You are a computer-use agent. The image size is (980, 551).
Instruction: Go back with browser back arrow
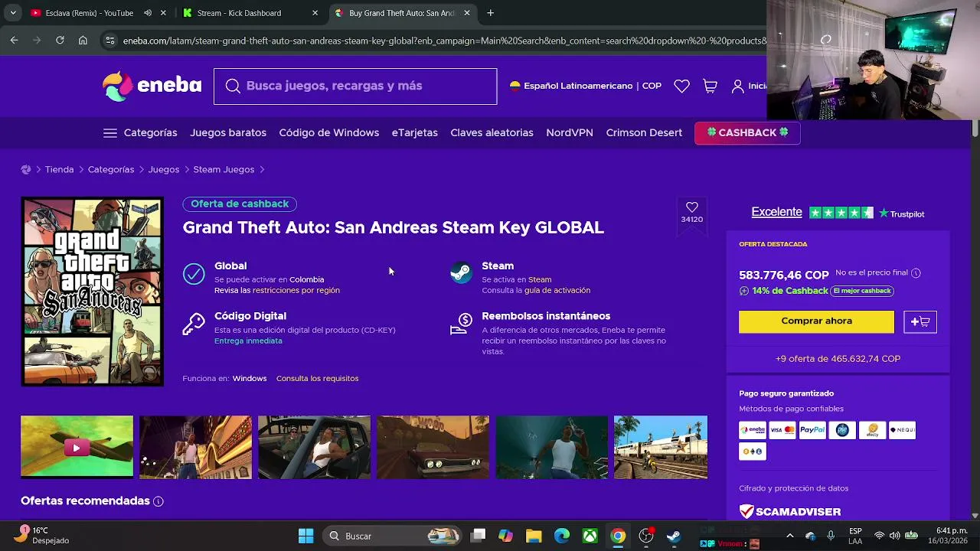tap(14, 41)
